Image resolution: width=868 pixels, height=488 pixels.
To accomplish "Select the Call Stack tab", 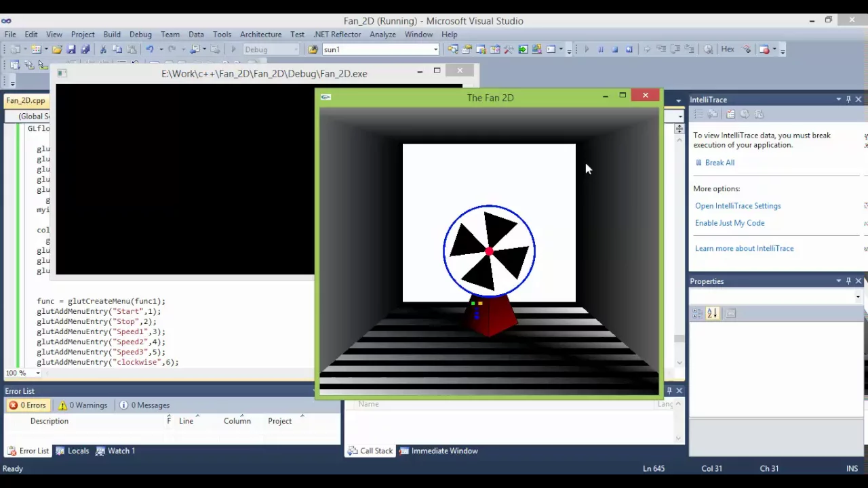I will [x=370, y=451].
